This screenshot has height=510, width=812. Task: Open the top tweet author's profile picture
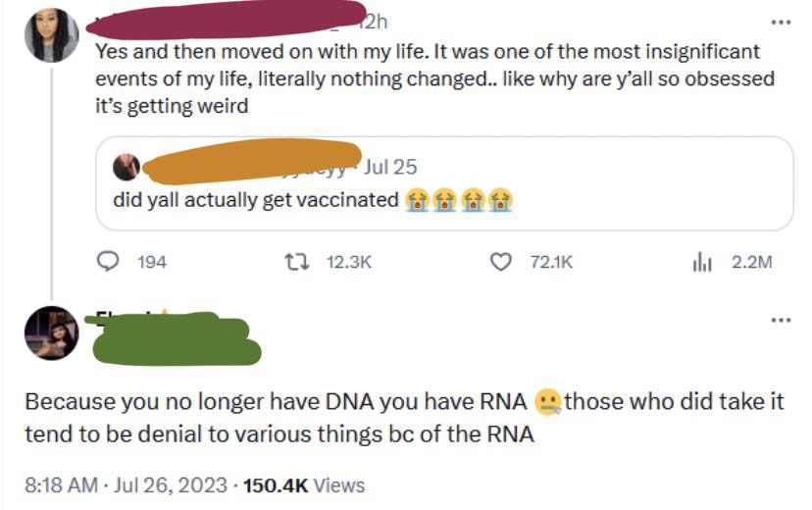coord(51,36)
